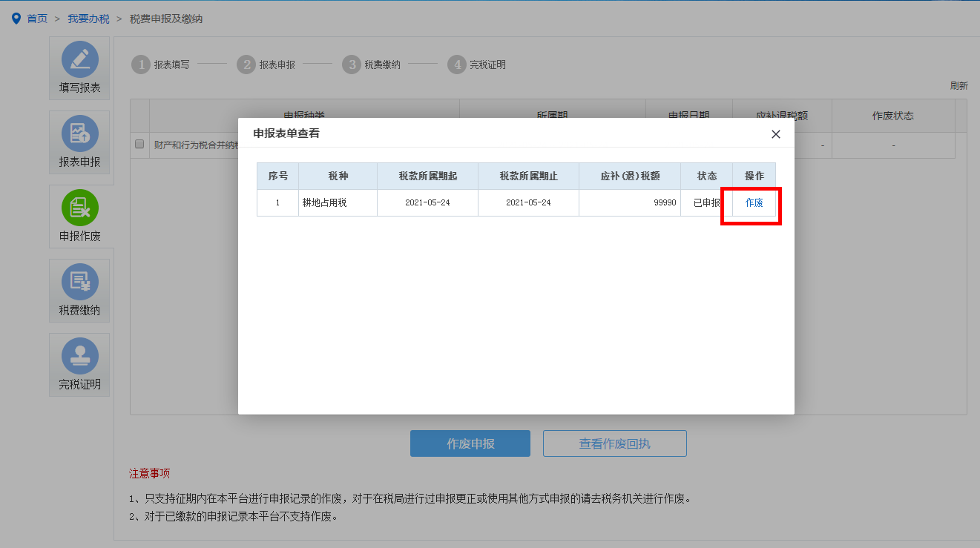The width and height of the screenshot is (980, 548).
Task: Select step 4 完税证明
Action: tap(477, 65)
